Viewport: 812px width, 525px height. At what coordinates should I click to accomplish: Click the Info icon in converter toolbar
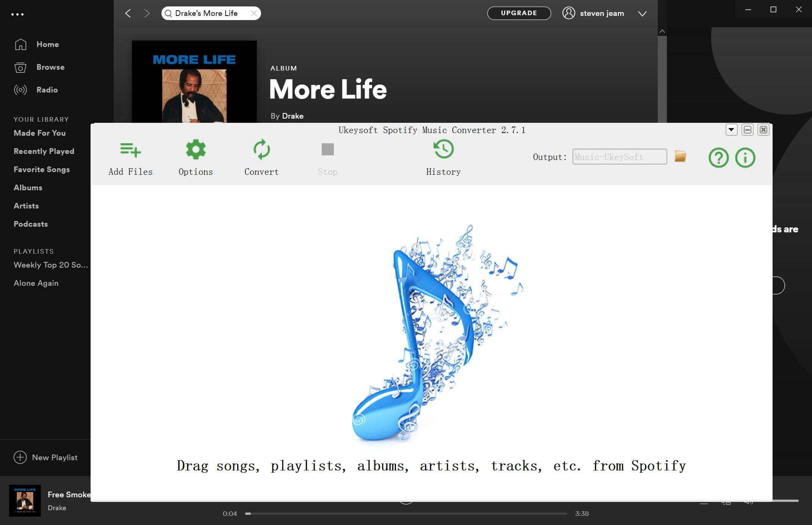tap(745, 157)
